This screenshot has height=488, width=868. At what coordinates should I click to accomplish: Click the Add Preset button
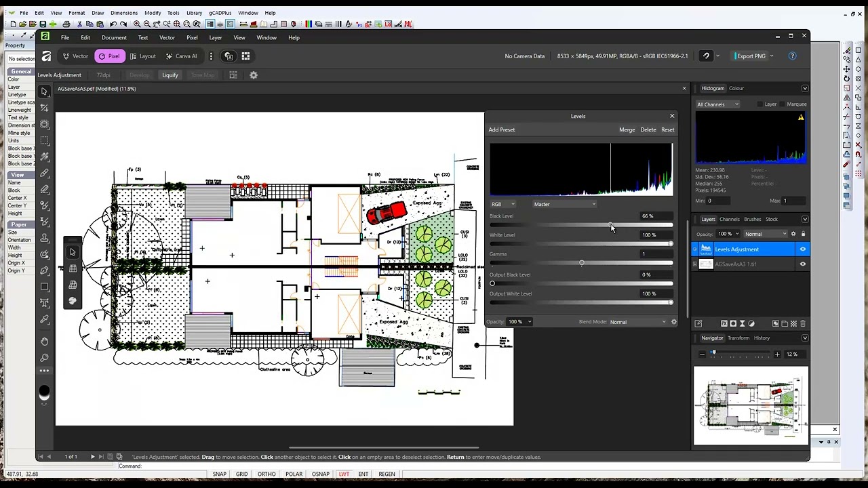coord(502,129)
